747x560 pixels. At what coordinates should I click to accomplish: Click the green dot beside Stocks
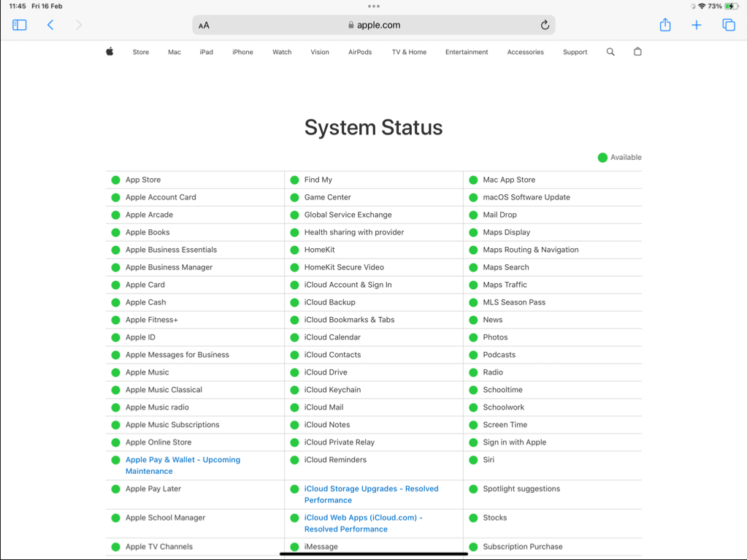[x=473, y=518]
